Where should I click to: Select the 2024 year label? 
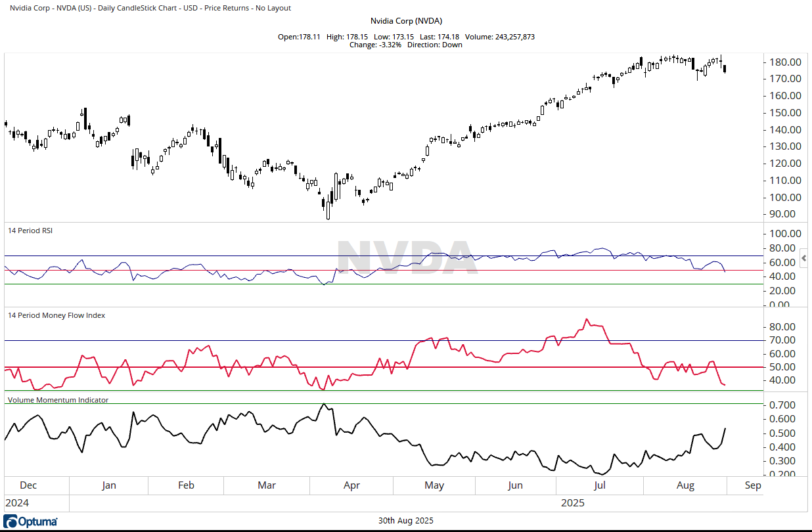coord(18,503)
